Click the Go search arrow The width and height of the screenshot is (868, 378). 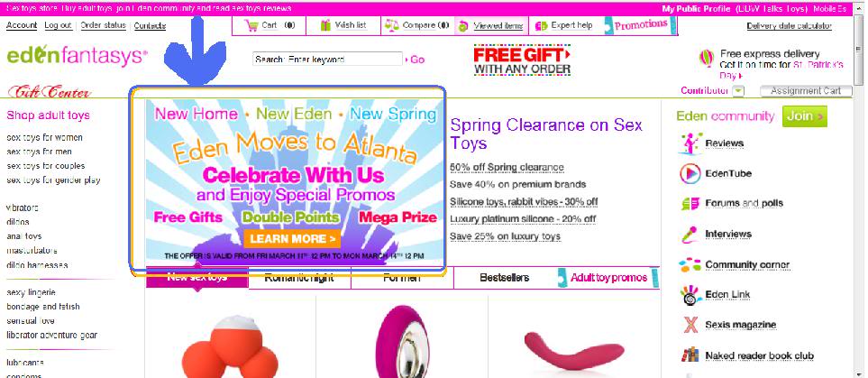416,60
